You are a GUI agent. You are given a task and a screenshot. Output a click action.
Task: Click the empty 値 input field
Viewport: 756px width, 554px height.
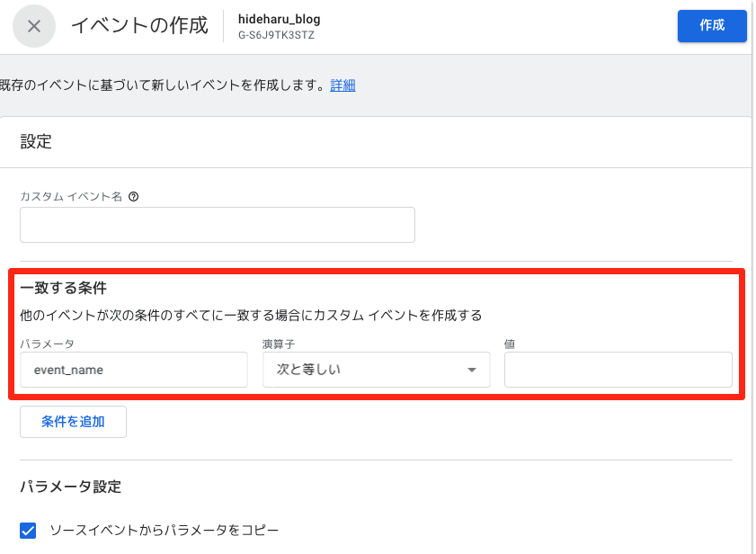[618, 370]
